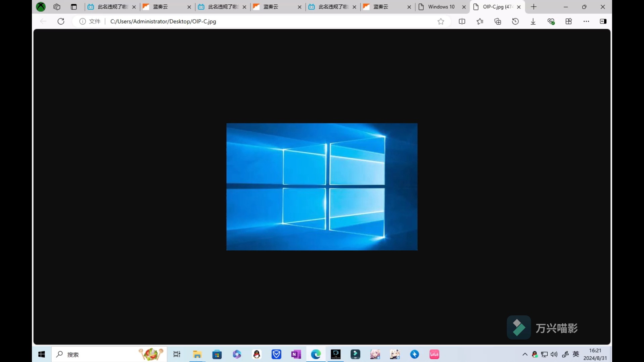Viewport: 644px width, 362px height.
Task: Click the Microsoft Edge taskbar icon
Action: tap(316, 354)
